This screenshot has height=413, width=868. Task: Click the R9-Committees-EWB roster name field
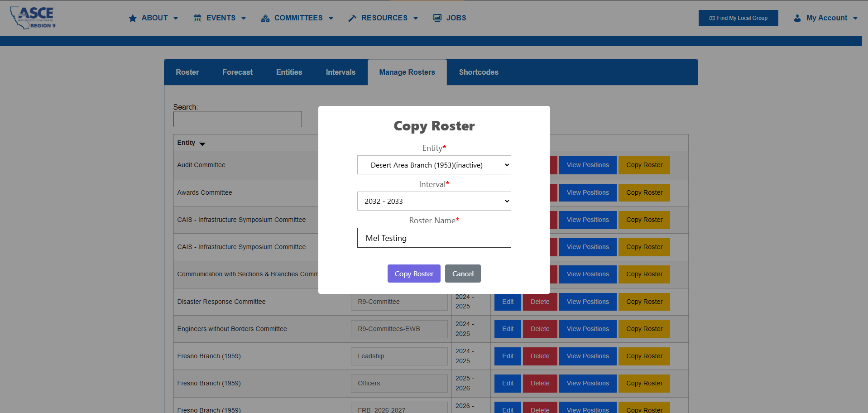tap(399, 329)
